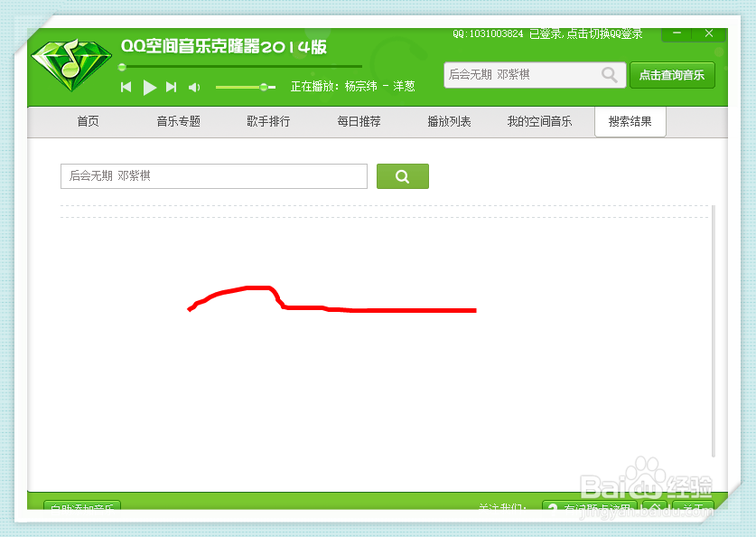Open the 播放列表 tab
The height and width of the screenshot is (537, 756).
tap(450, 121)
